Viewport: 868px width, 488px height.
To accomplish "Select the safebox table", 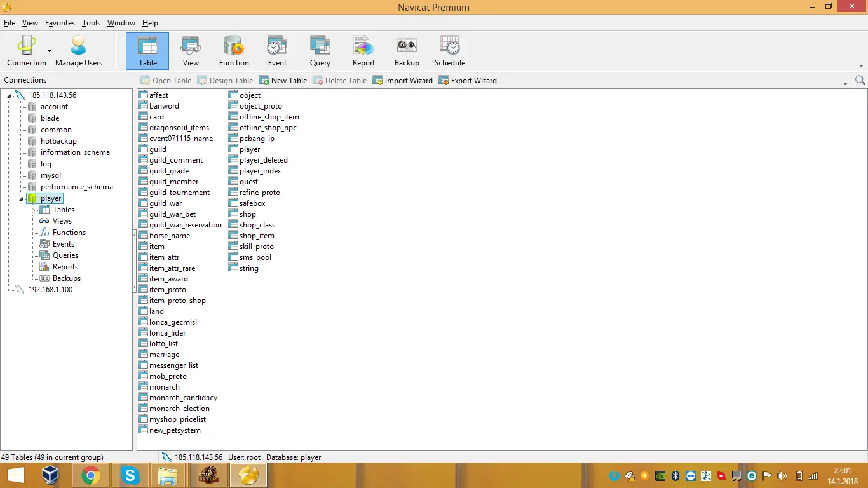I will (x=252, y=203).
